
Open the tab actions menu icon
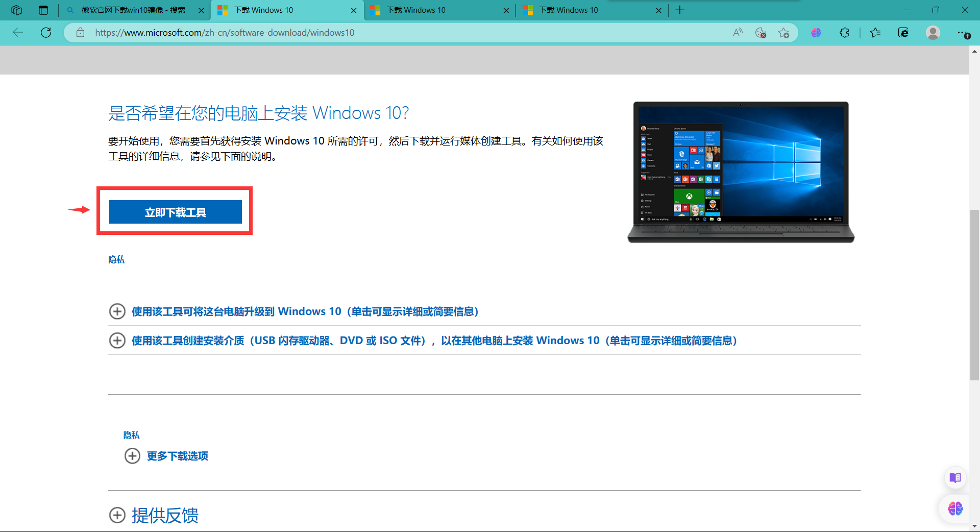[43, 10]
